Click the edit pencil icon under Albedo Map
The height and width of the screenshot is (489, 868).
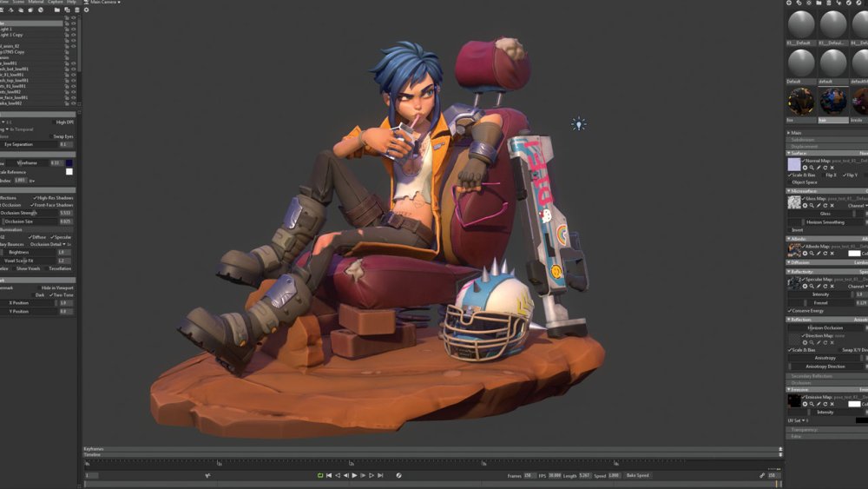coord(819,254)
